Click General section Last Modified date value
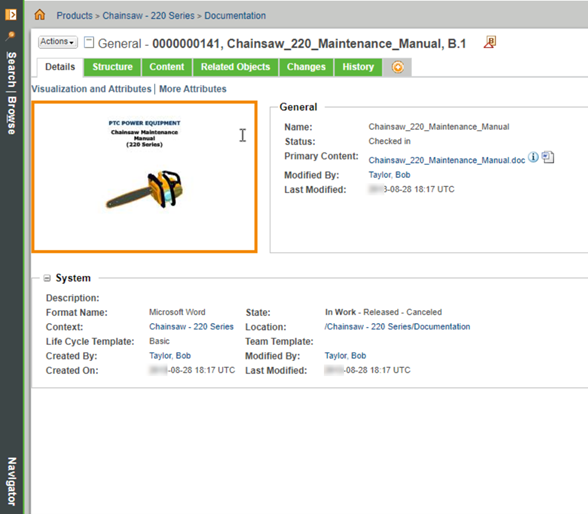This screenshot has height=514, width=588. coord(411,189)
